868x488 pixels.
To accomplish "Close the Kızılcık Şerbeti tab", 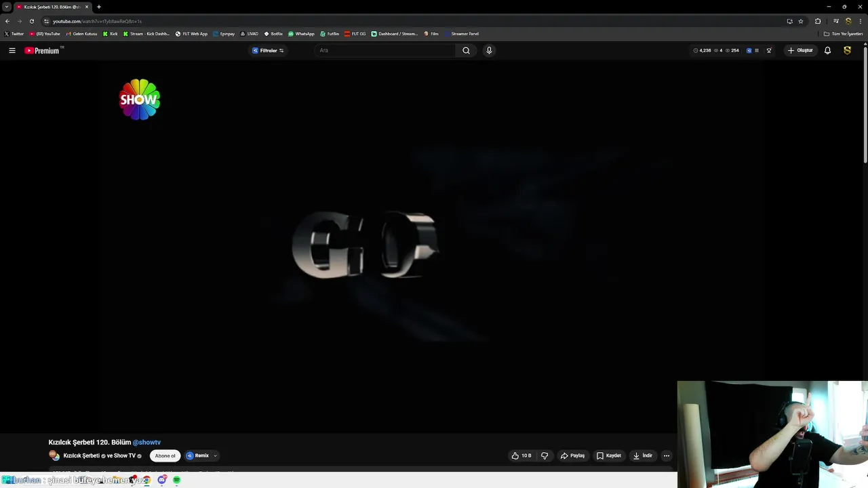I will [87, 7].
